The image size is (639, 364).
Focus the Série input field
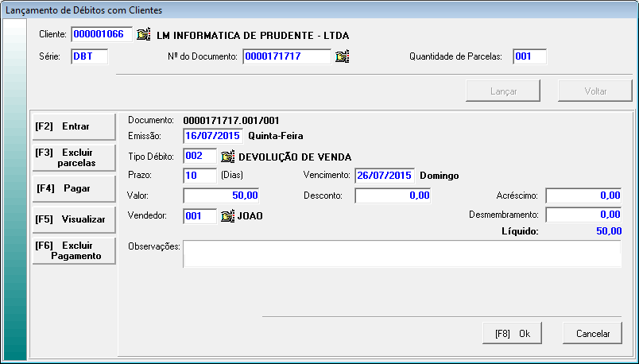[89, 56]
